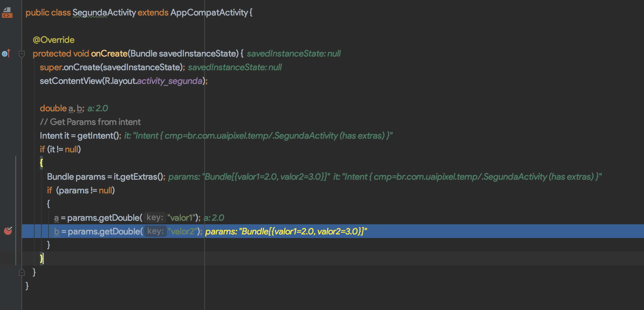Click the AppCompatActivity superclass name
The width and height of the screenshot is (644, 310).
(209, 12)
